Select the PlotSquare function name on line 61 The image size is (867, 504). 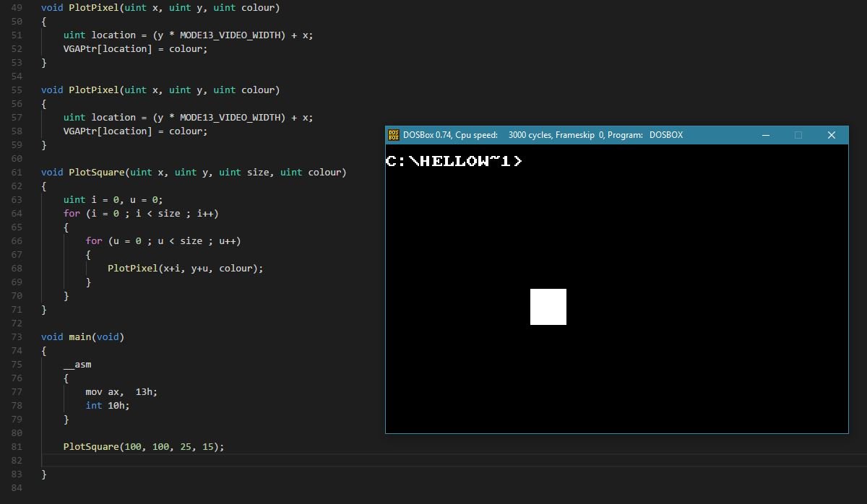coord(99,172)
